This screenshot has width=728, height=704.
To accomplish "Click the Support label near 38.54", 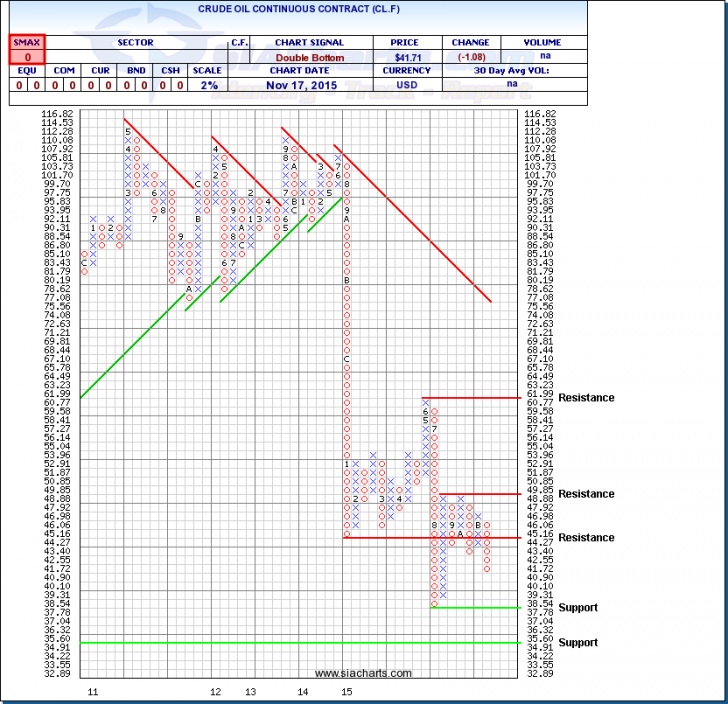I will click(x=579, y=608).
